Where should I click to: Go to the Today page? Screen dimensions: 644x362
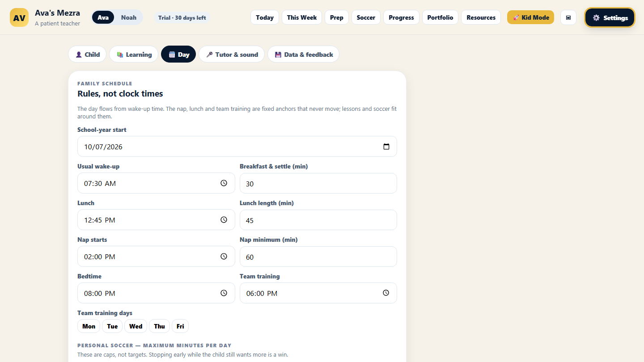(265, 17)
